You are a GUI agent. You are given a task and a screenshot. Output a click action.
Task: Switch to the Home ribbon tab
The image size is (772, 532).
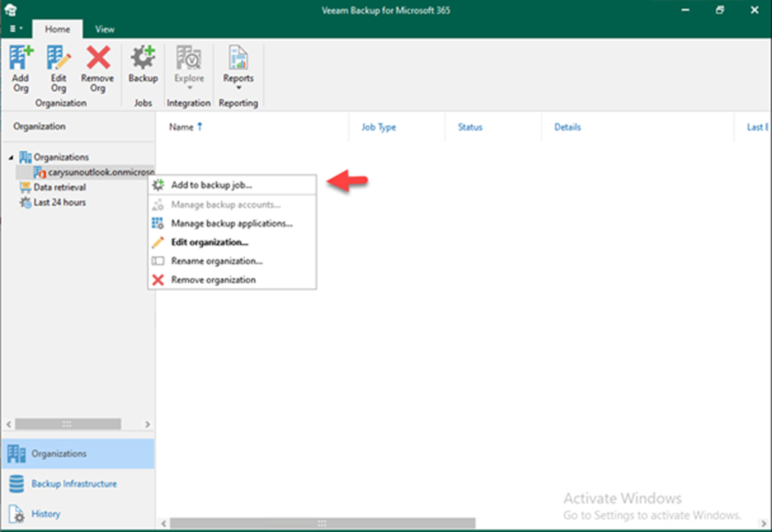[x=57, y=29]
